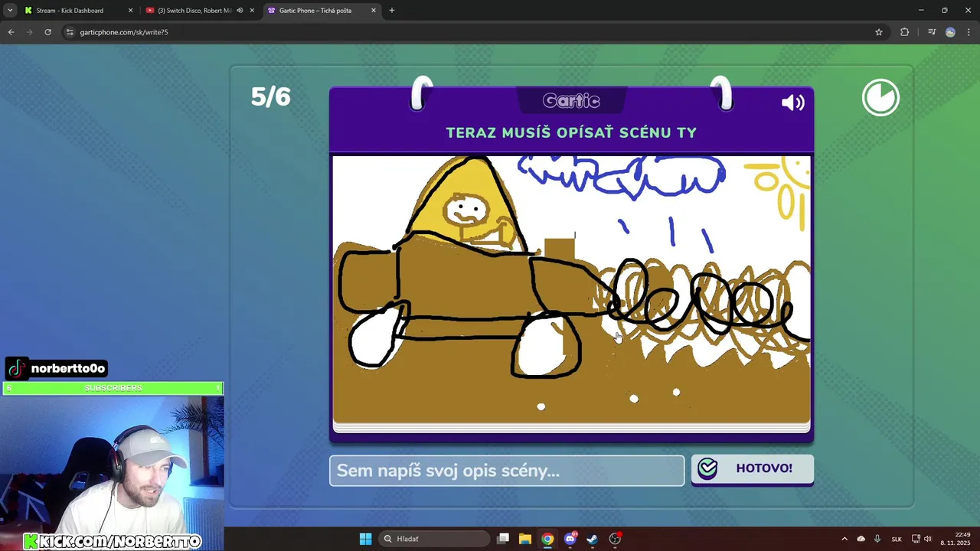Click the Hľadať taskbar search box

[x=436, y=539]
